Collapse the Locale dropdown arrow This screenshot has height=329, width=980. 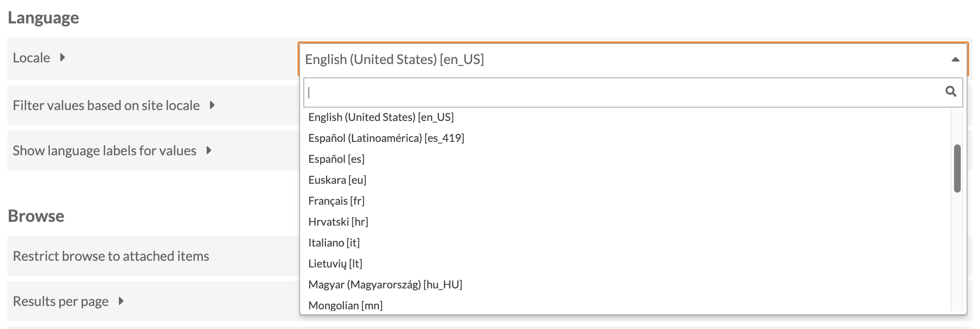point(955,59)
